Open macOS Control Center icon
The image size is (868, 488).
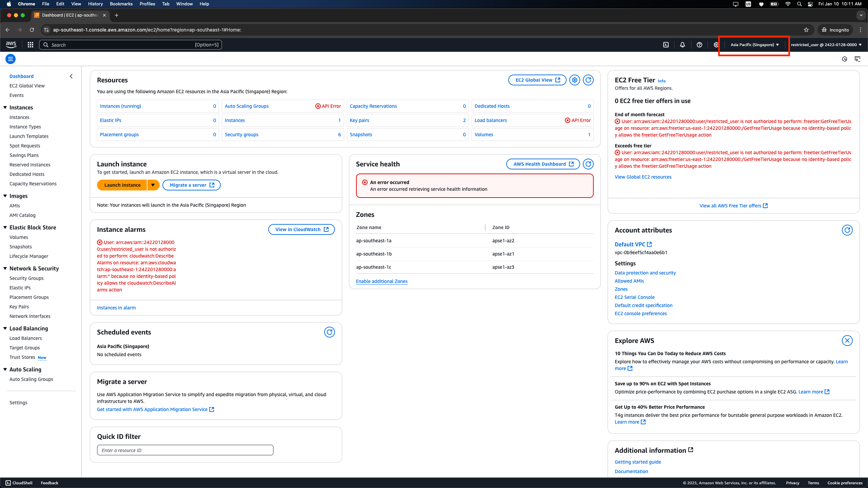click(x=810, y=4)
